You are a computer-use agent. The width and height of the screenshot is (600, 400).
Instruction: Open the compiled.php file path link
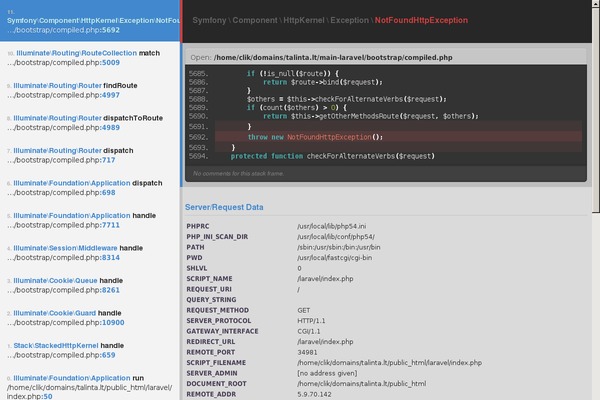pyautogui.click(x=333, y=57)
